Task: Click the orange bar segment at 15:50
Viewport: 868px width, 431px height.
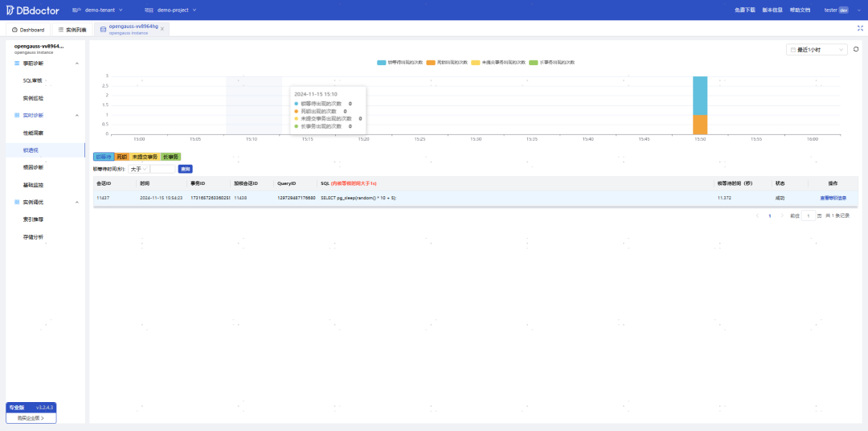Action: pos(700,124)
